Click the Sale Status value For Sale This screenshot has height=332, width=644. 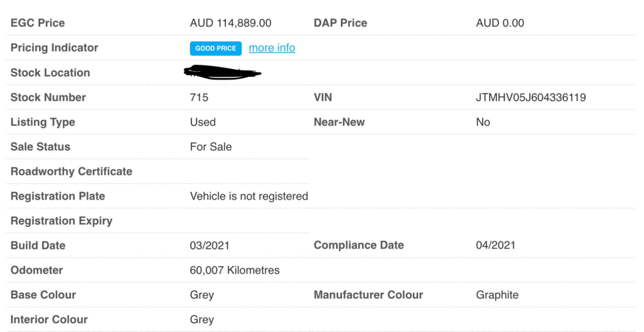coord(211,147)
